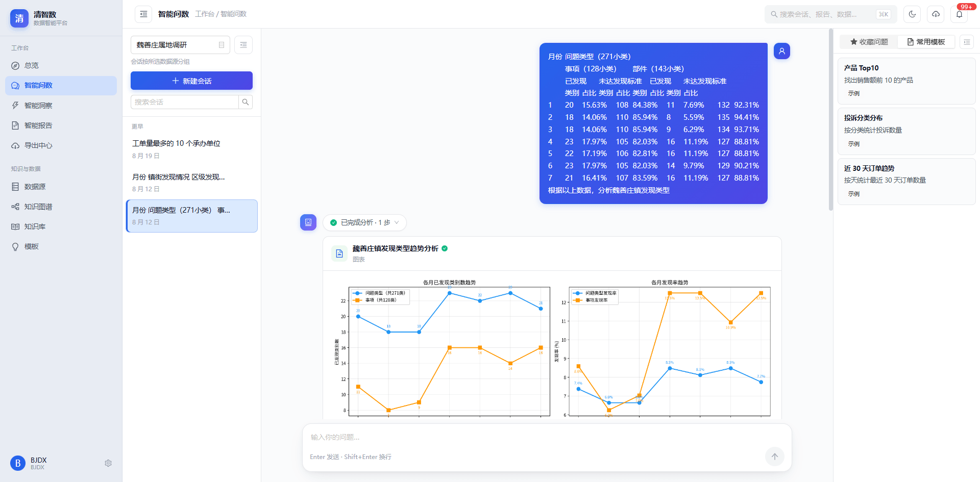Screen dimensions: 980x482
Task: Go to 智能报告 page
Action: (x=61, y=125)
